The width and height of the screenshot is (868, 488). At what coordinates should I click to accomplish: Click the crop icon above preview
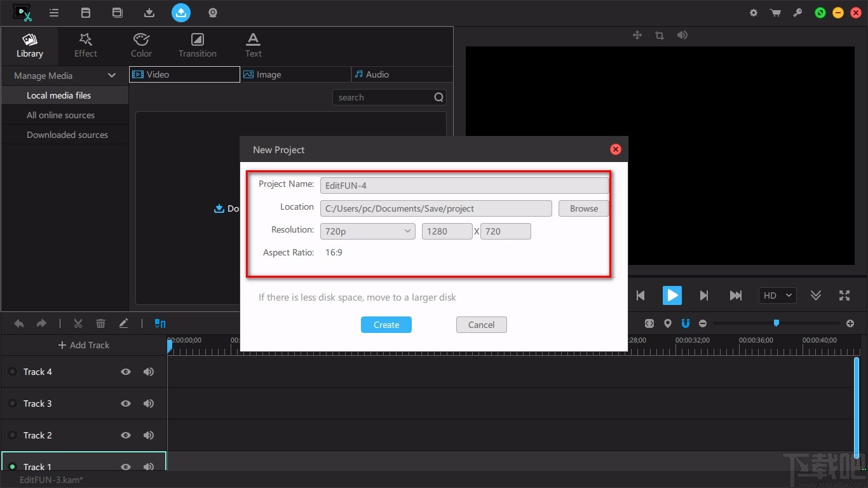660,36
